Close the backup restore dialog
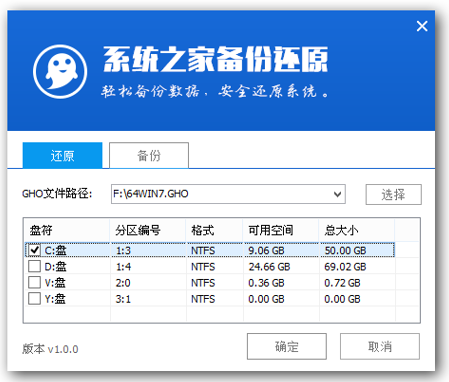The width and height of the screenshot is (449, 382). tap(422, 26)
